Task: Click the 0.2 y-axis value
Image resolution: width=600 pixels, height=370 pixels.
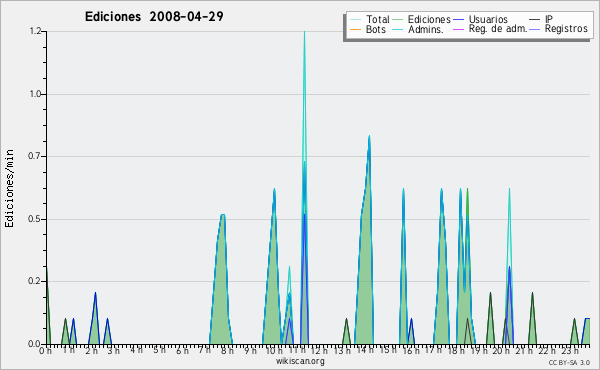Action: coord(35,281)
